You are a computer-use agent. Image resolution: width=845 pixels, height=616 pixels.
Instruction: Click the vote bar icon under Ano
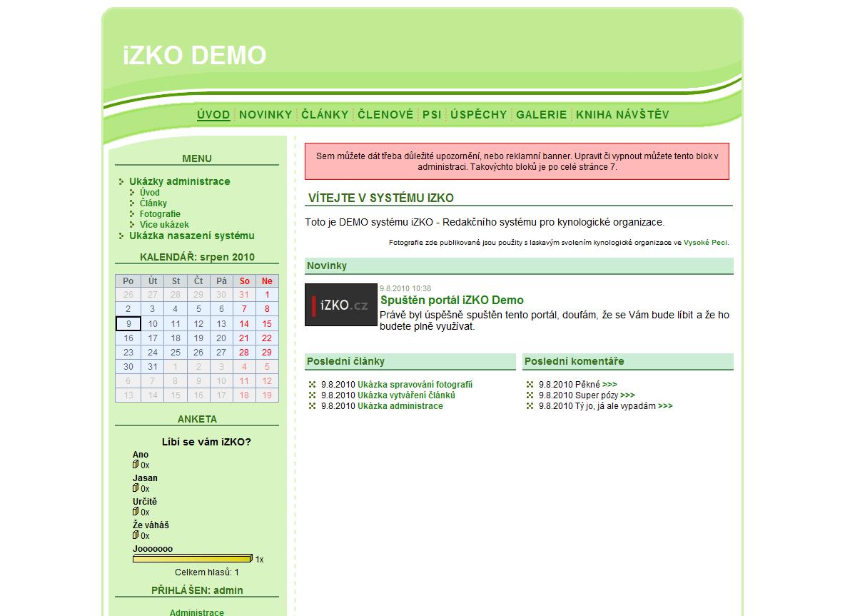[x=136, y=464]
